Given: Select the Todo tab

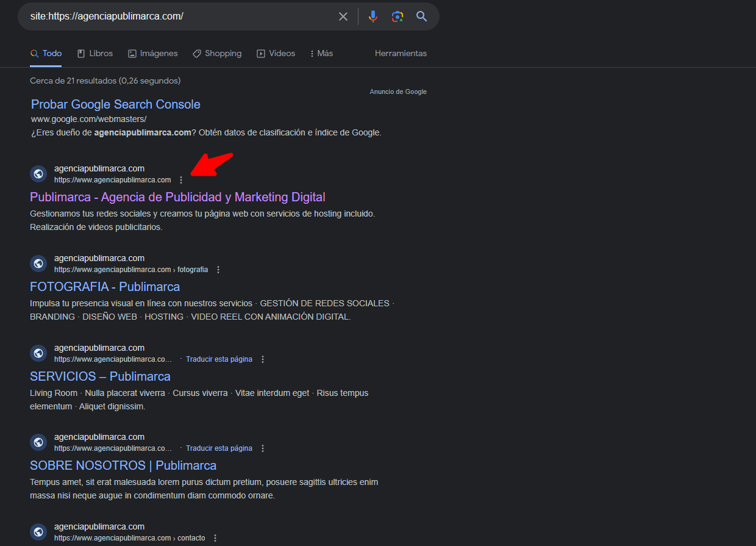Looking at the screenshot, I should (46, 54).
